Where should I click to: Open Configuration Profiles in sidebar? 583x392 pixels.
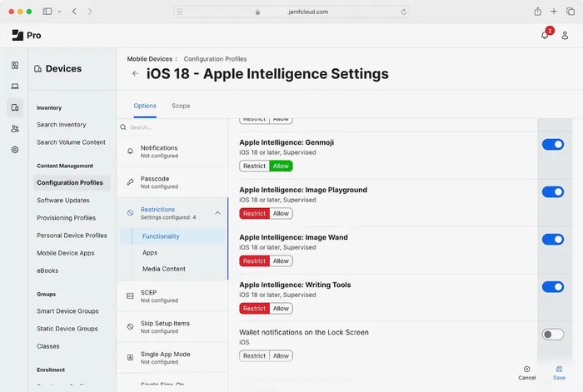click(72, 183)
